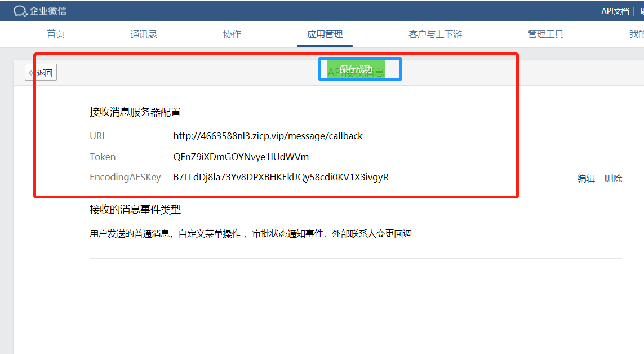The width and height of the screenshot is (644, 354).
Task: Select the 应用管理 tab
Action: click(x=325, y=34)
